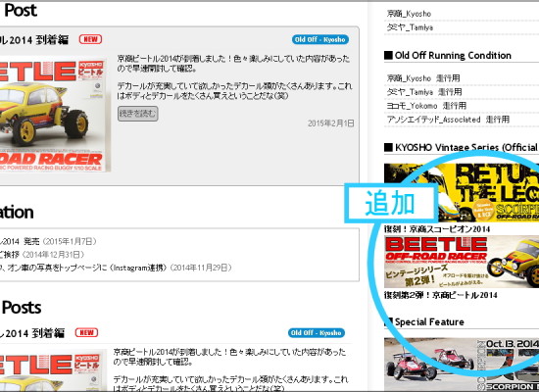
Task: Open the Beetle box art thumbnail in top post
Action: 53,115
